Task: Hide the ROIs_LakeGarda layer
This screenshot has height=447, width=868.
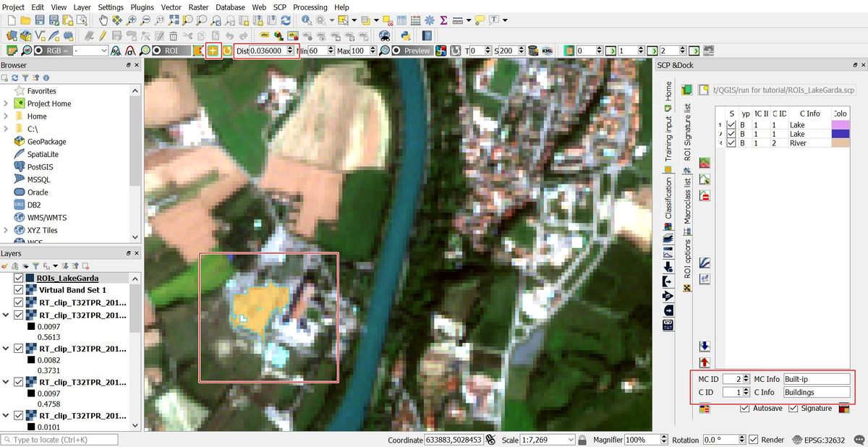Action: tap(17, 278)
